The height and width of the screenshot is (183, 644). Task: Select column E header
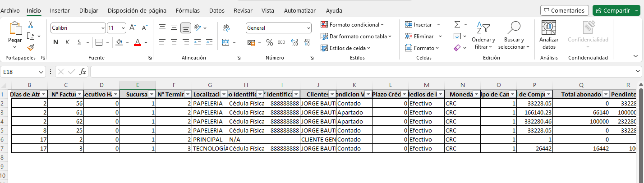click(138, 85)
